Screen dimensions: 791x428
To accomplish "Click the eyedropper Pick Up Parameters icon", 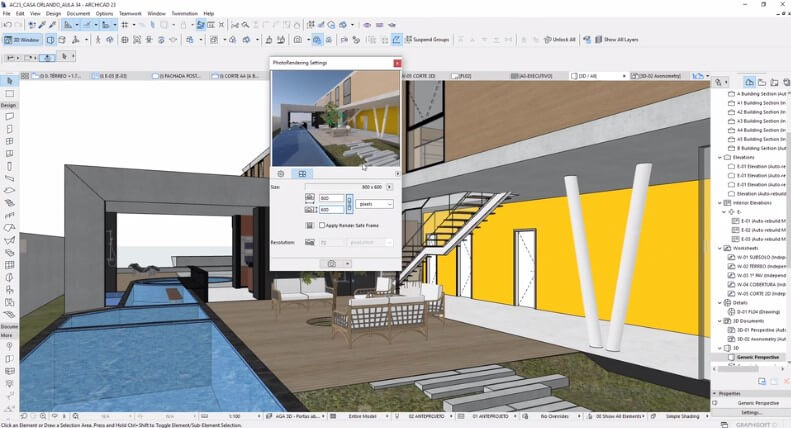I will 42,25.
